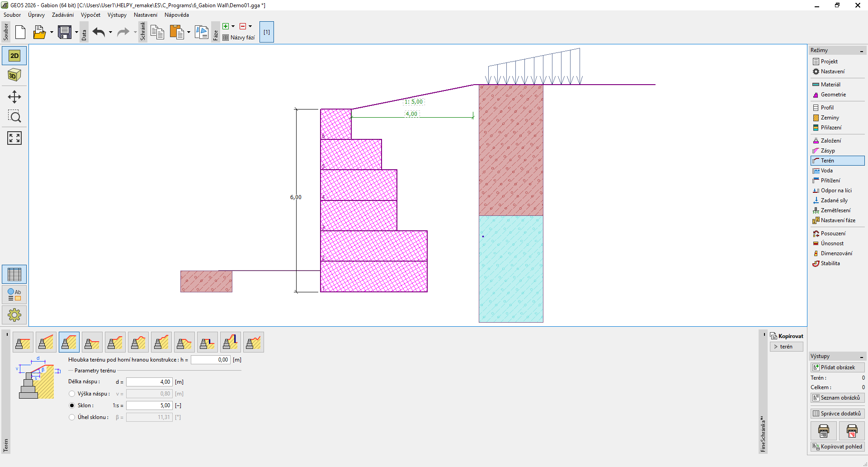Expand the open file dropdown arrow

[52, 32]
